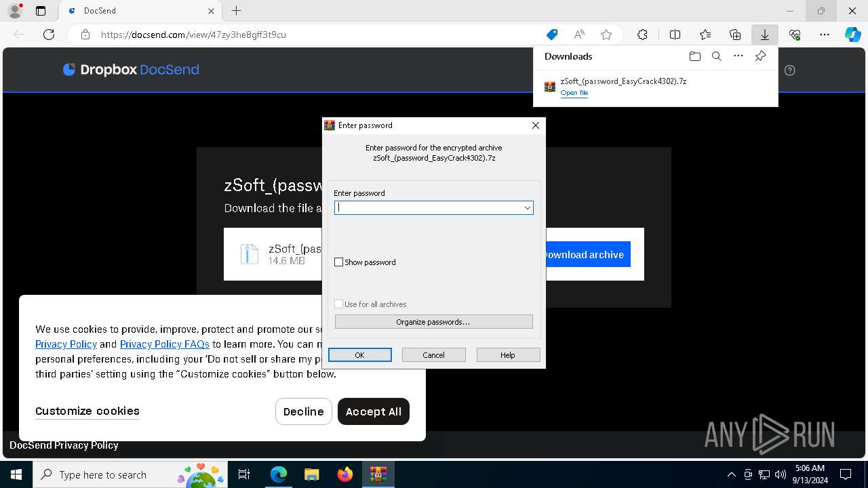Open the Extensions puzzle icon
The height and width of the screenshot is (488, 868).
click(x=642, y=35)
